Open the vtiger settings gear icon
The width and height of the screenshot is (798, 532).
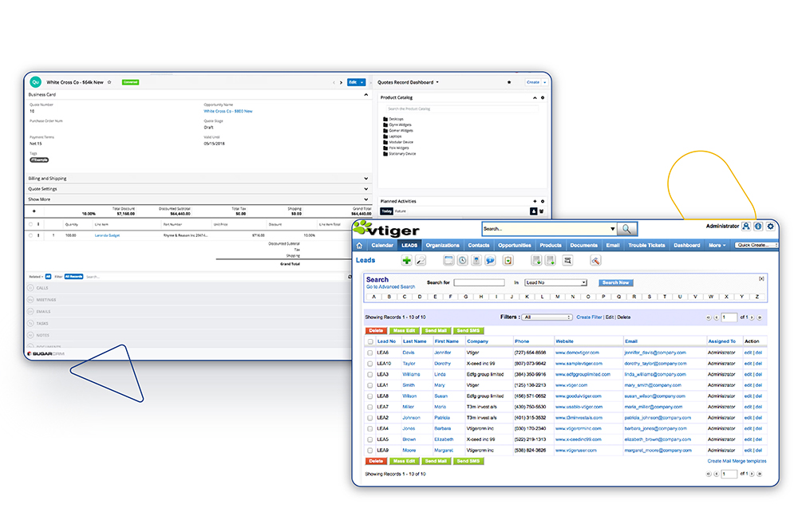point(771,227)
